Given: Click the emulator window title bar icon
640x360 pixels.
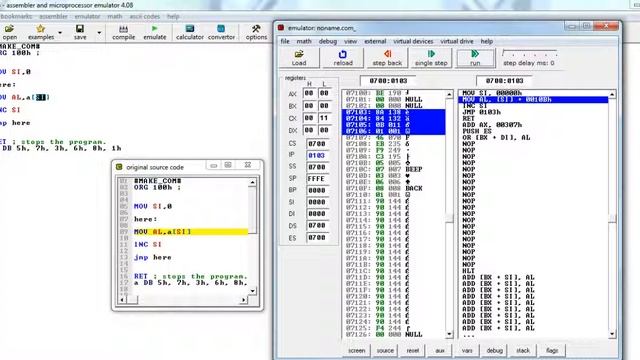Looking at the screenshot, I should (281, 28).
